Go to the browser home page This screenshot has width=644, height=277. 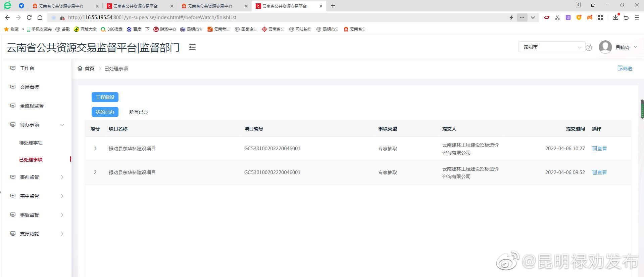tap(40, 17)
